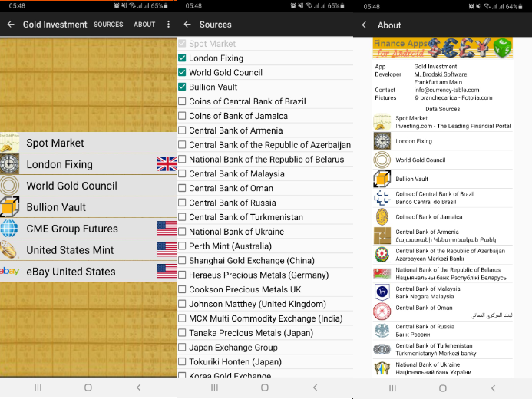532x399 pixels.
Task: Tap Android home button on first screen
Action: 88,387
